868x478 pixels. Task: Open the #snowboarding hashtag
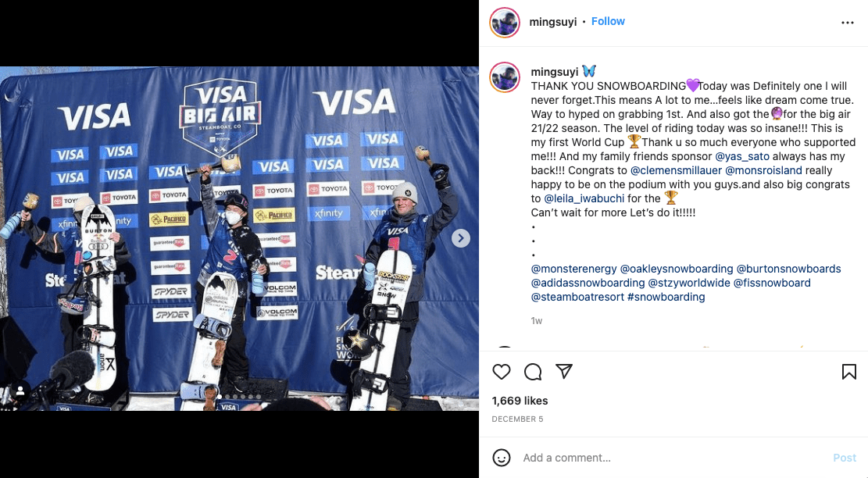(666, 297)
